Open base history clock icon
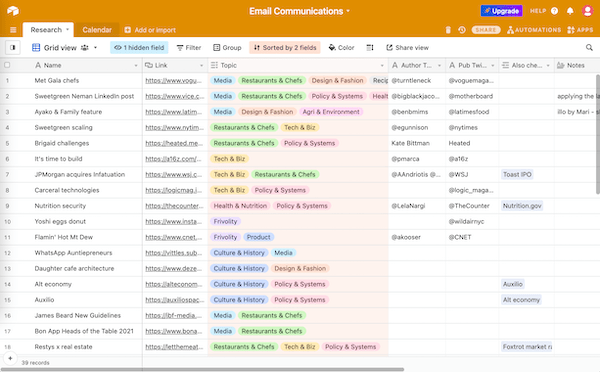Screen dimensions: 600x372 (x=462, y=30)
